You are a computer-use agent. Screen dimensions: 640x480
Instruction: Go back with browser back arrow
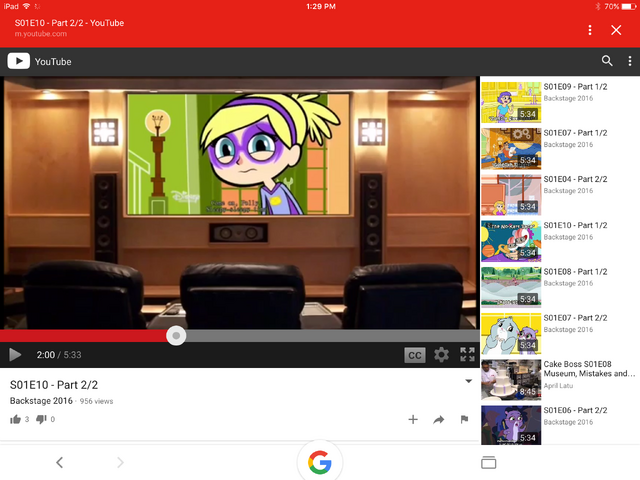[60, 462]
